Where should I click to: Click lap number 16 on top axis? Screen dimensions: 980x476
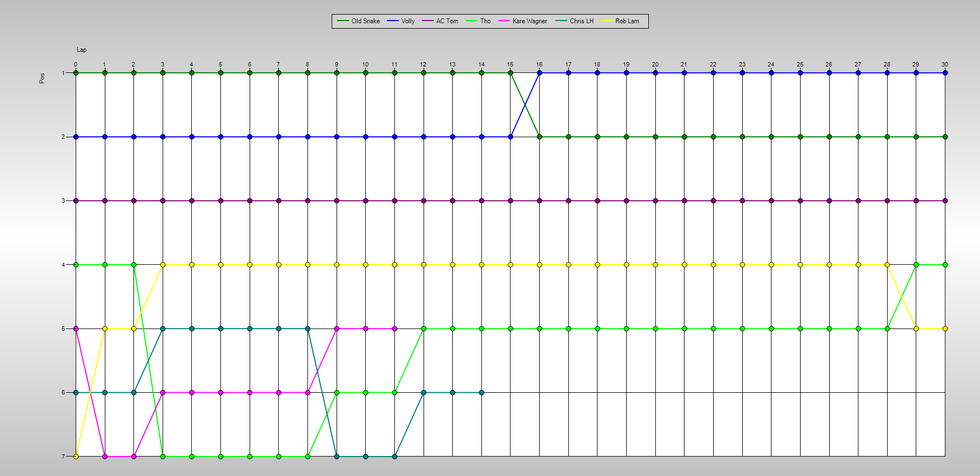click(539, 64)
